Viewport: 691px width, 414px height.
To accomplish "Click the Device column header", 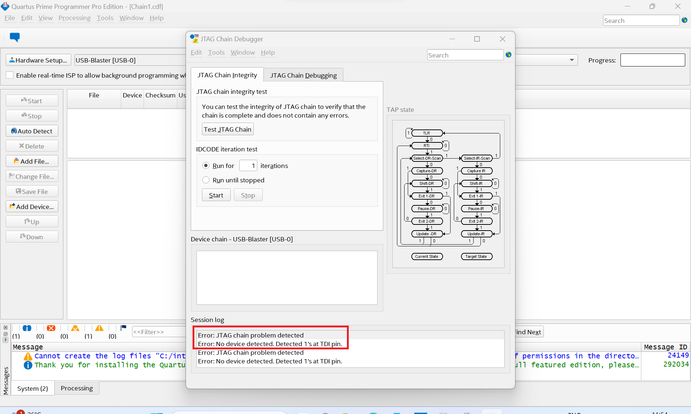I will 132,95.
